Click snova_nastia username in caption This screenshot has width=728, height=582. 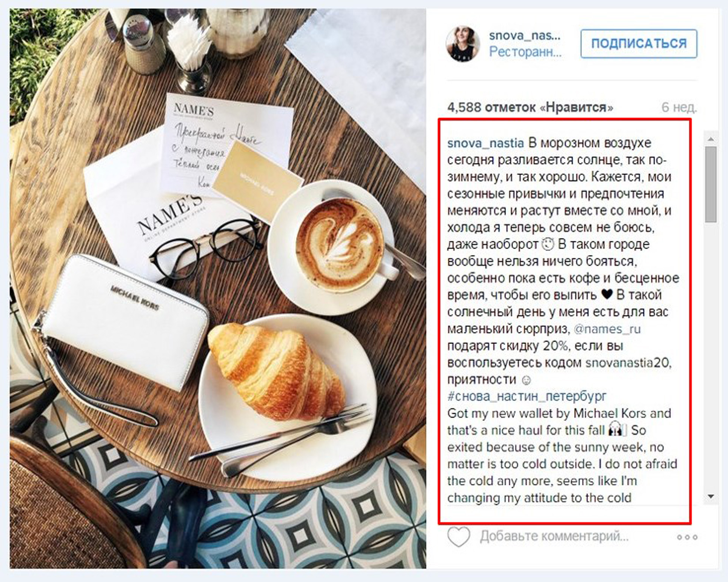[486, 143]
